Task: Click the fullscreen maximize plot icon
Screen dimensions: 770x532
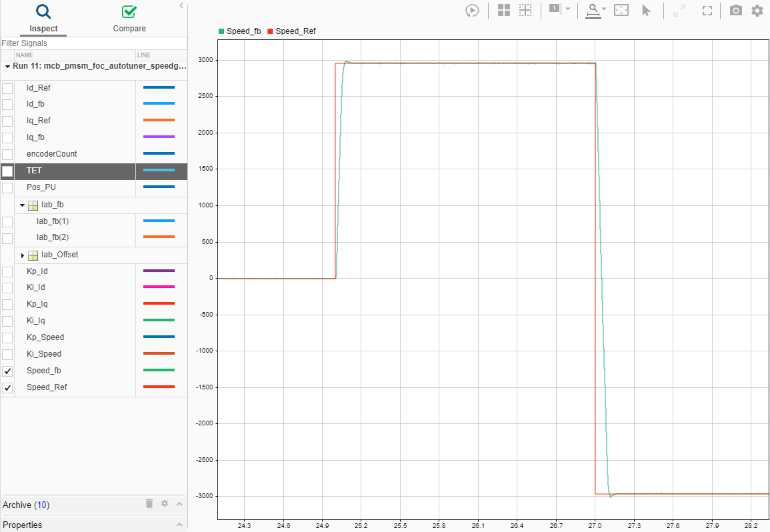Action: coord(707,11)
